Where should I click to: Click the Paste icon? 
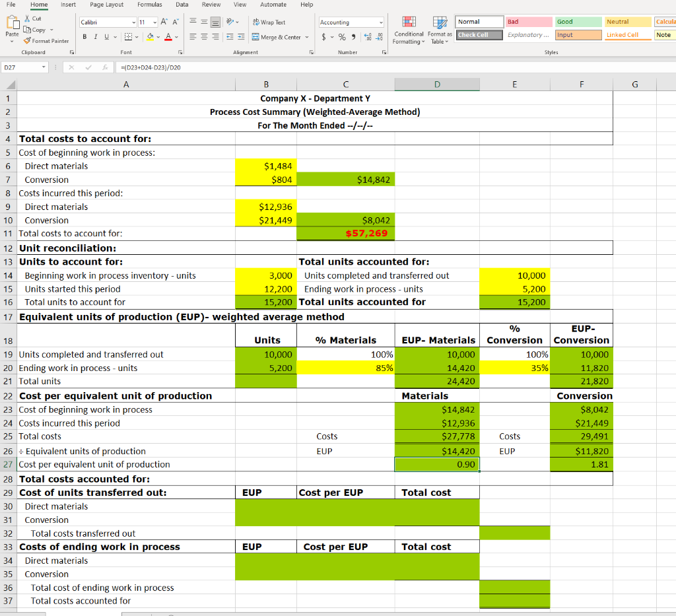pyautogui.click(x=13, y=22)
